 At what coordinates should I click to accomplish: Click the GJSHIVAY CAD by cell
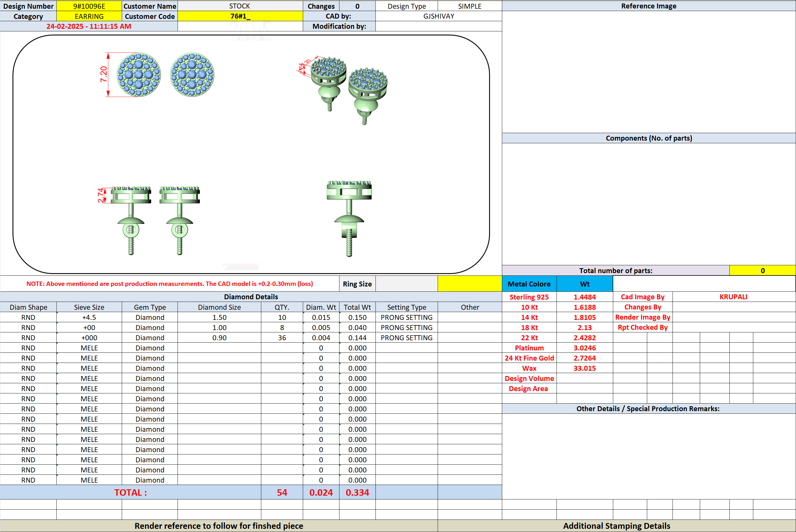coord(438,16)
